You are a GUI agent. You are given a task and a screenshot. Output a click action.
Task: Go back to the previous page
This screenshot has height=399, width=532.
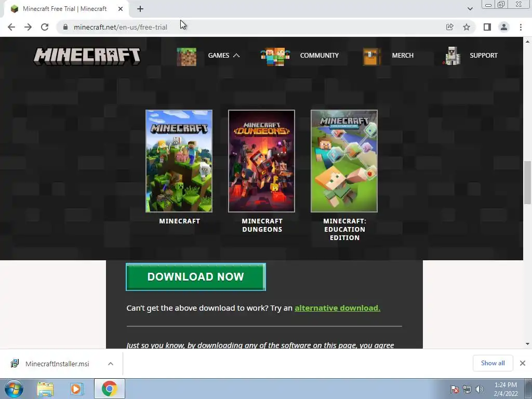11,27
